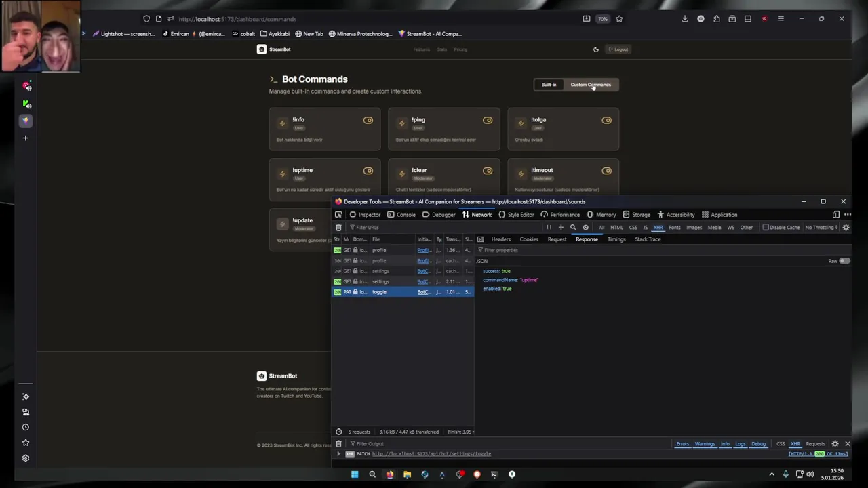Image resolution: width=868 pixels, height=488 pixels.
Task: Toggle the Debug console filter
Action: [x=758, y=444]
